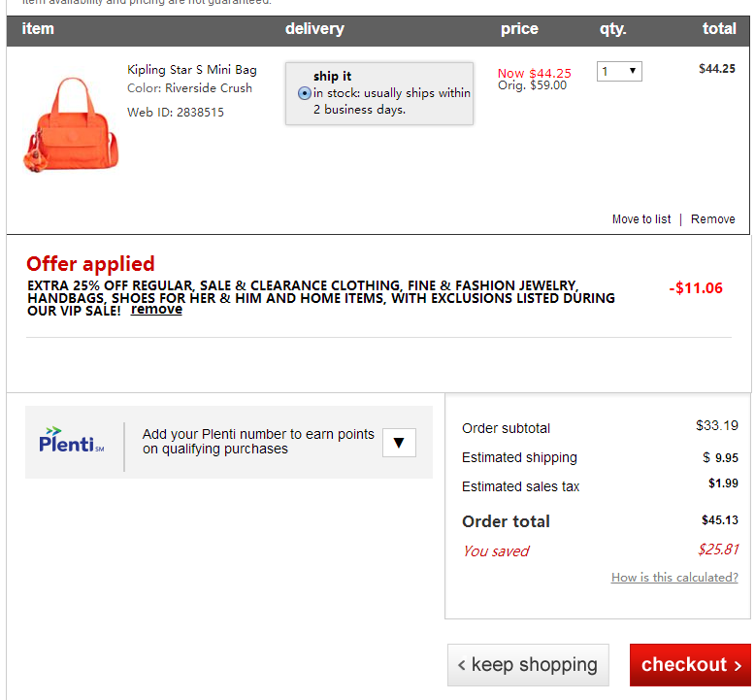Click the "Now $44.25" sale price
This screenshot has width=755, height=700.
(x=534, y=73)
